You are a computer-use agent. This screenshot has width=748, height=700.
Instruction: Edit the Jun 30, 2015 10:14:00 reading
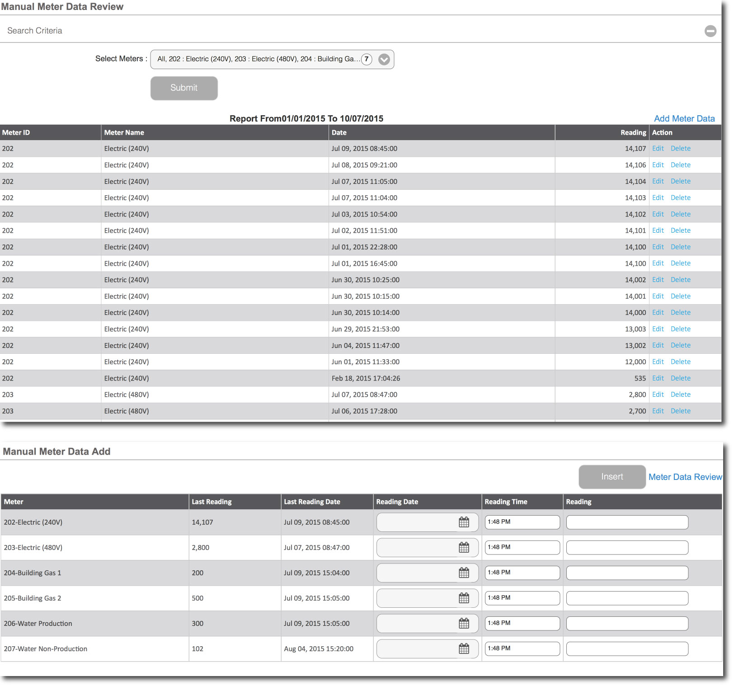(x=658, y=312)
